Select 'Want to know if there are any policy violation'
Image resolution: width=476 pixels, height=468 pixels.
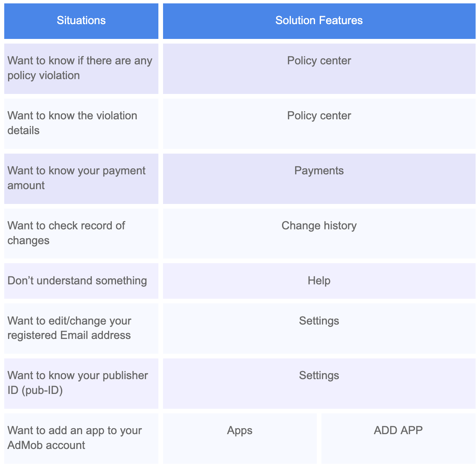pos(81,68)
